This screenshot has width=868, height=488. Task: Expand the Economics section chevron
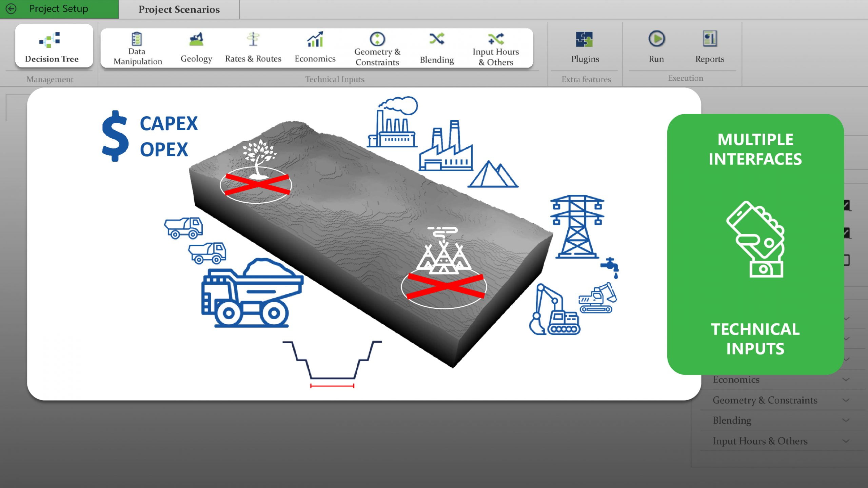(846, 380)
